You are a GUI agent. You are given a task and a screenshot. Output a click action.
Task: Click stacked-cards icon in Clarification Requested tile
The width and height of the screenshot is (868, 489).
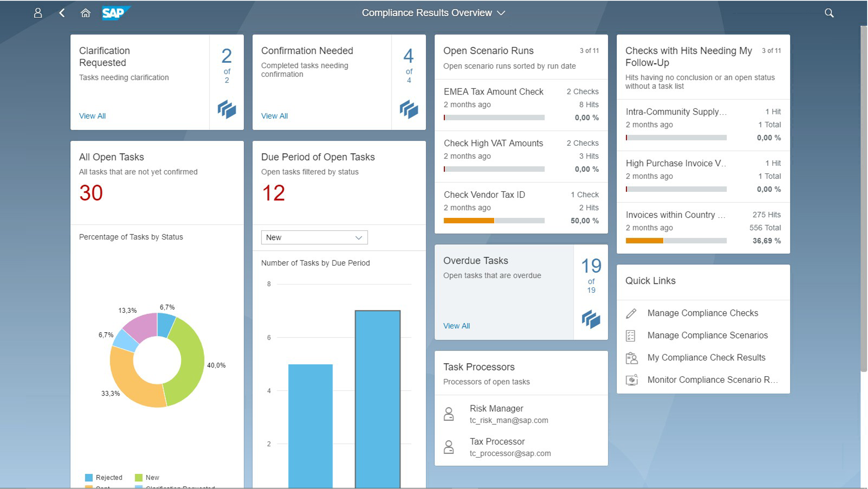coord(227,109)
